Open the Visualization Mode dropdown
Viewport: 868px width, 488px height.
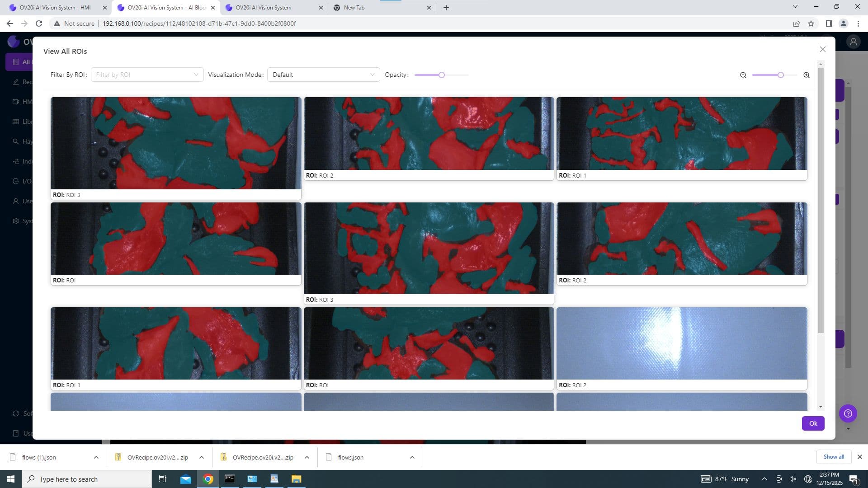click(x=323, y=75)
